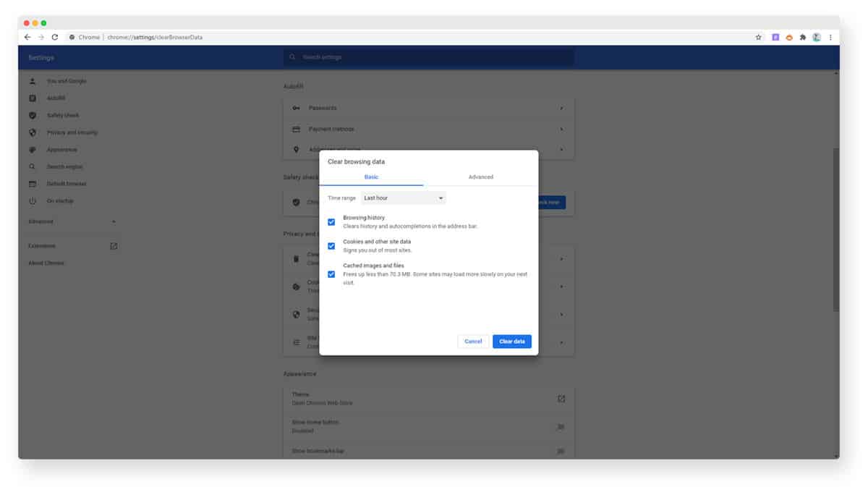Click the Search settings field

click(429, 57)
